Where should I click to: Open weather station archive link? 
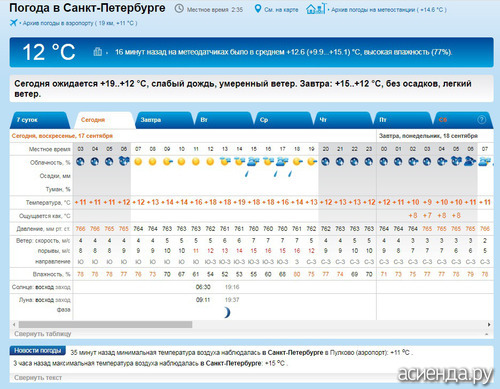[x=389, y=10]
